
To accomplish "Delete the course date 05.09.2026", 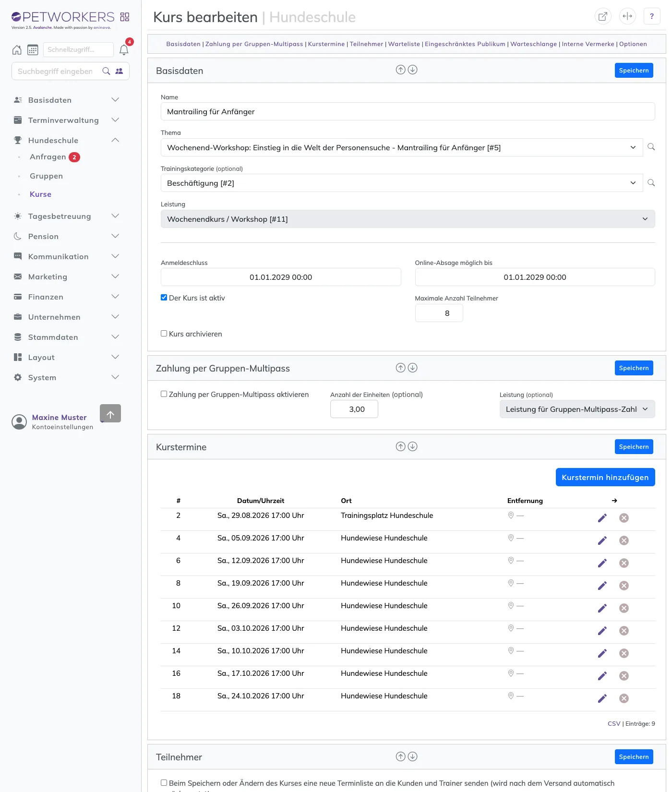I will (624, 540).
